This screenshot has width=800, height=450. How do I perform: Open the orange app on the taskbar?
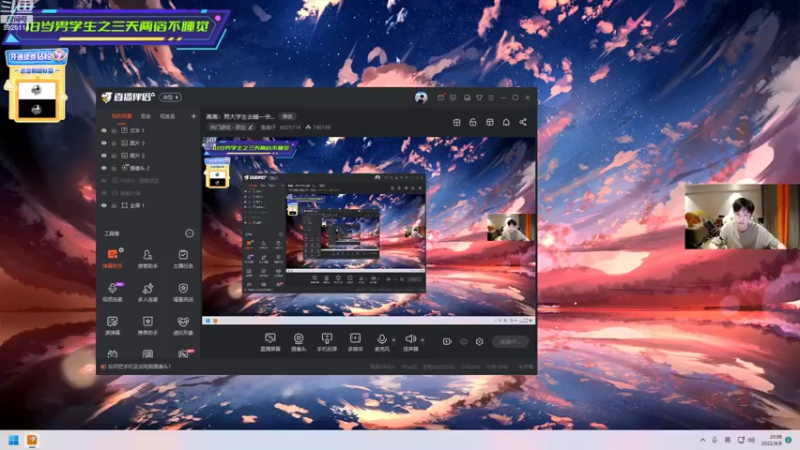point(32,440)
